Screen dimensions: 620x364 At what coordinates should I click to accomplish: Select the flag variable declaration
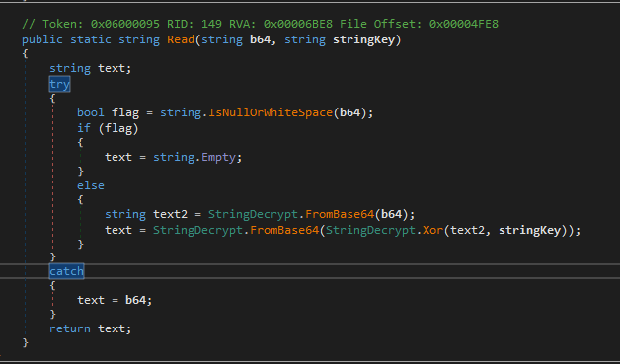(125, 113)
